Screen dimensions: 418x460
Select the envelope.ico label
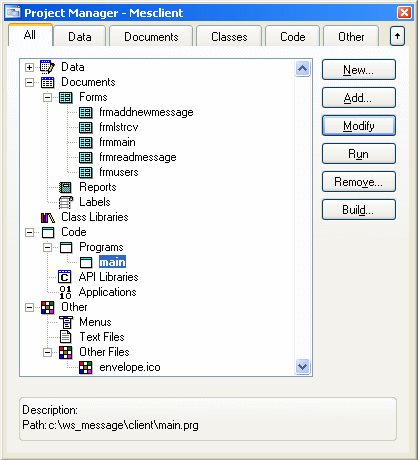point(130,367)
